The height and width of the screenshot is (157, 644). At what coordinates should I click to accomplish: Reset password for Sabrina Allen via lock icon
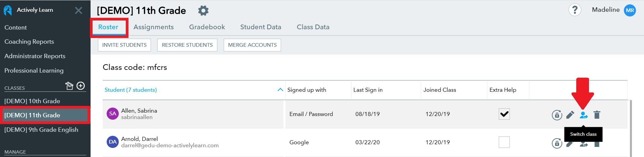(557, 115)
